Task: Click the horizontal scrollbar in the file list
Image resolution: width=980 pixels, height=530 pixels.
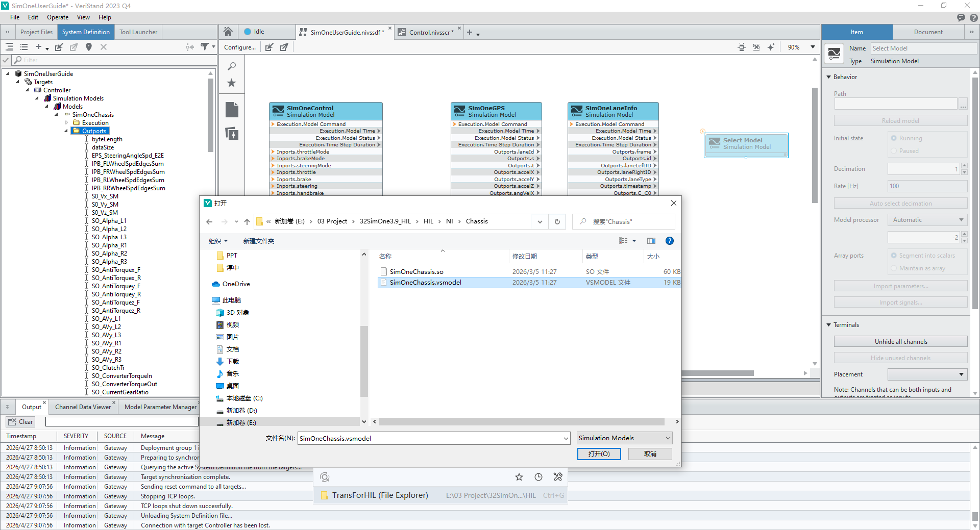Action: click(522, 422)
